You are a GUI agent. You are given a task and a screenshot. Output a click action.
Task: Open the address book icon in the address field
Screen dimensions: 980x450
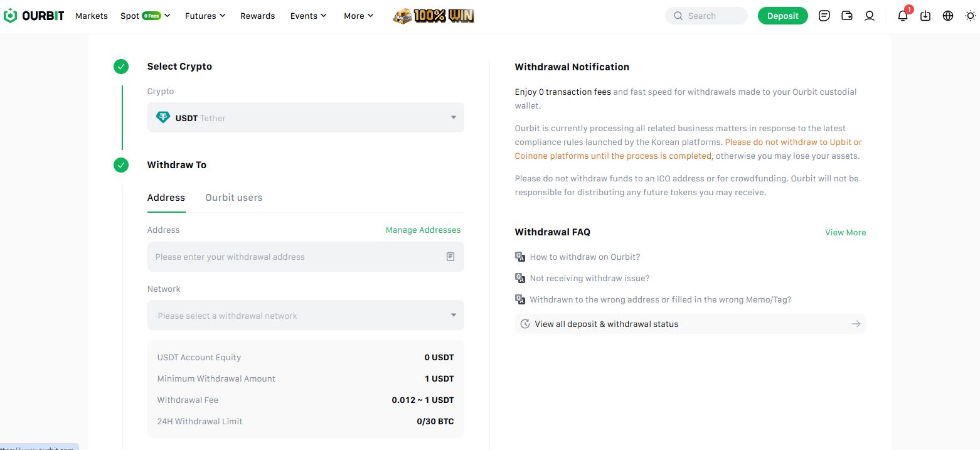pos(450,257)
